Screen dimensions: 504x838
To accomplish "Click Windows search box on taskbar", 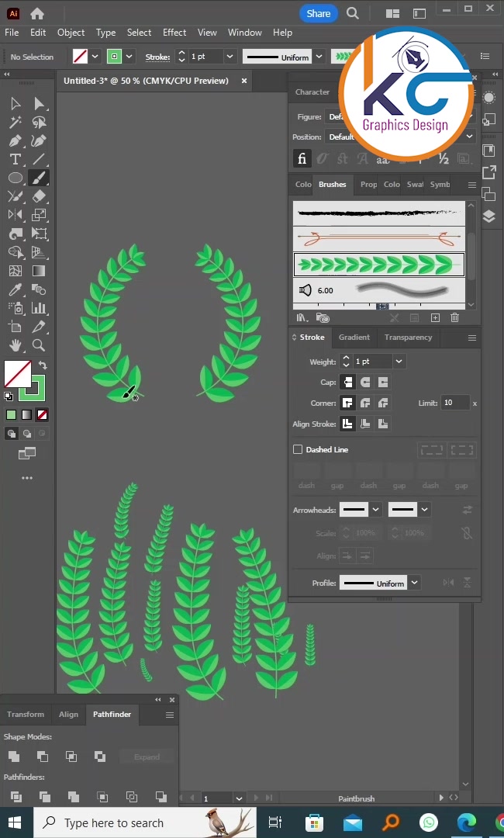I will 145,823.
